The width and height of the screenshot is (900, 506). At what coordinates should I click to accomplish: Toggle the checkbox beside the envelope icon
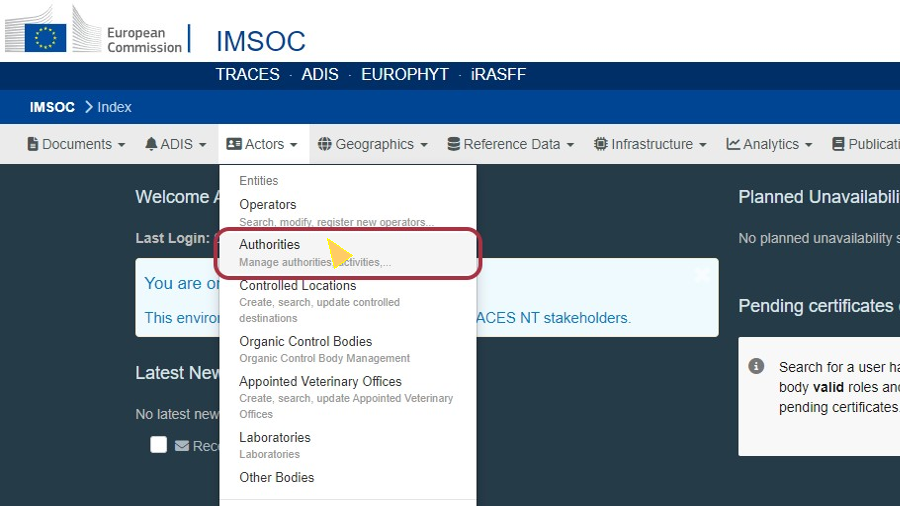coord(158,445)
